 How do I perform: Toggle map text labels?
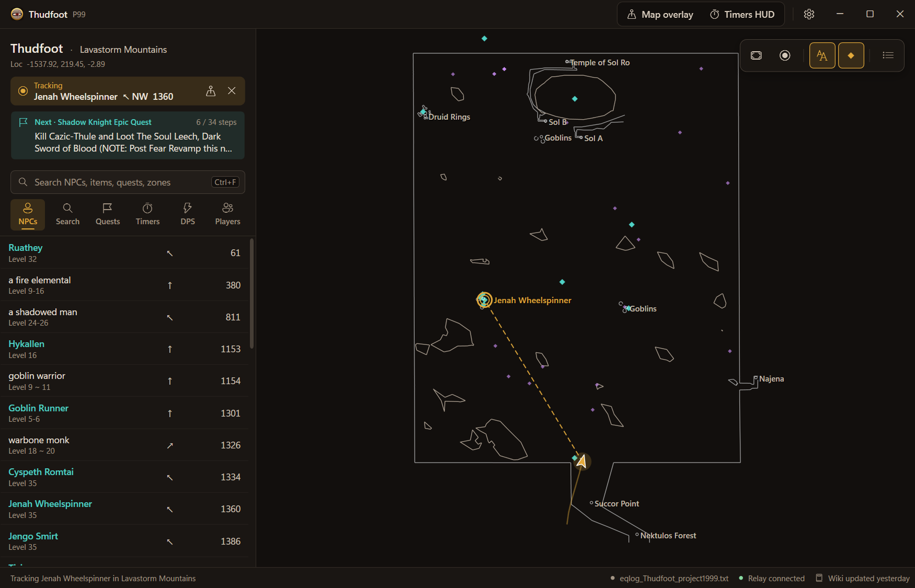tap(822, 55)
